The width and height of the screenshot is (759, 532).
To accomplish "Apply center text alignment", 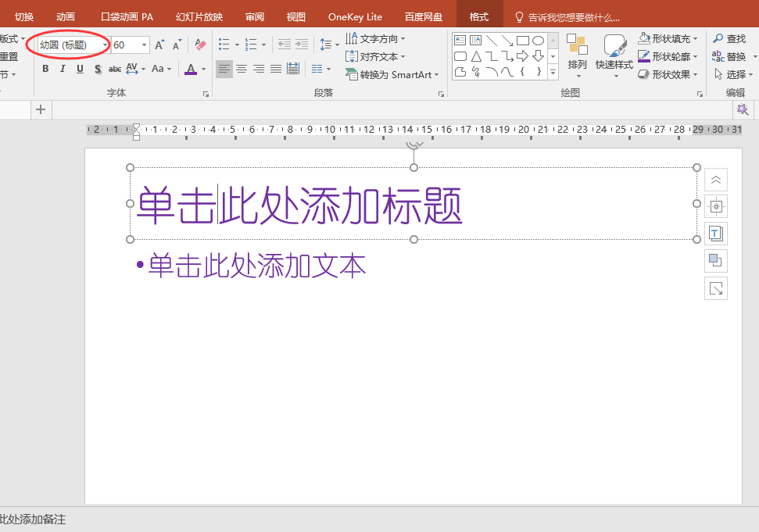I will click(241, 70).
